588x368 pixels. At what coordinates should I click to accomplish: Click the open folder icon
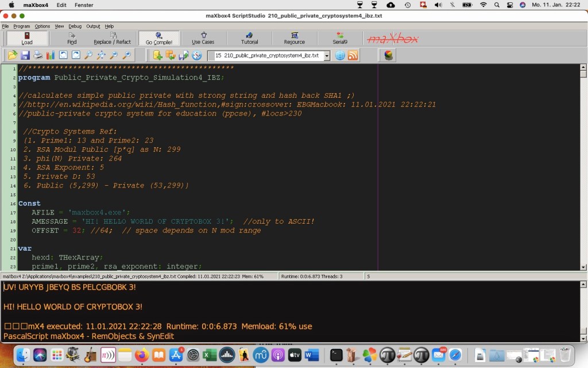click(x=12, y=55)
